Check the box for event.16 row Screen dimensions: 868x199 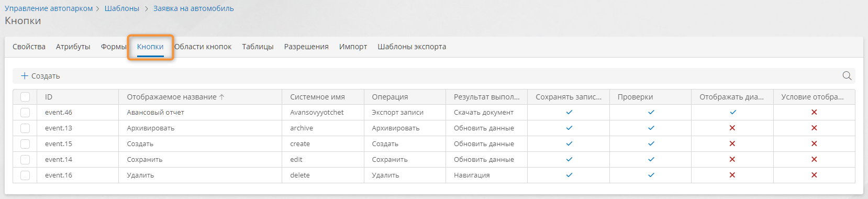(25, 175)
